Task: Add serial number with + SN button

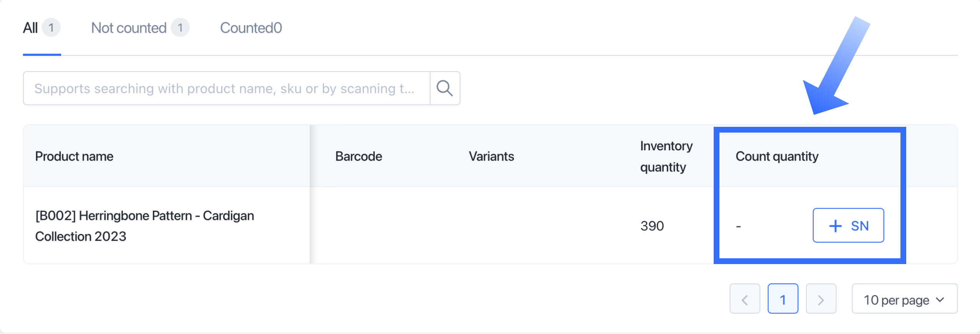Action: tap(848, 226)
